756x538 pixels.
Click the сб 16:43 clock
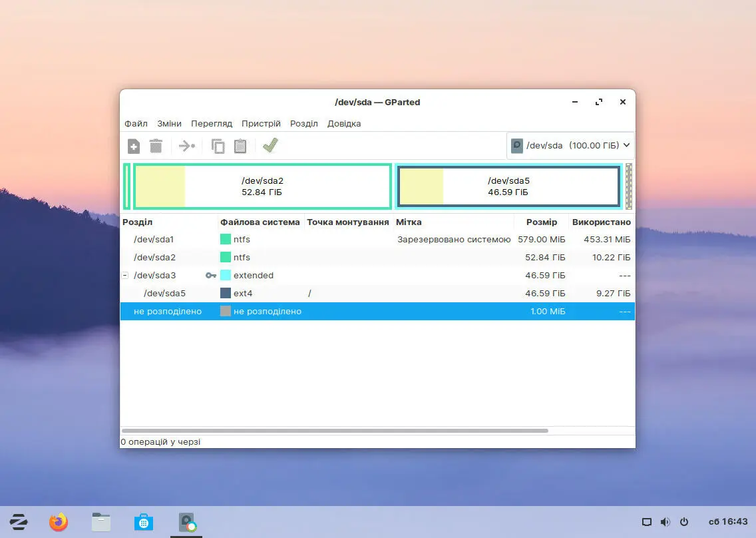[728, 521]
